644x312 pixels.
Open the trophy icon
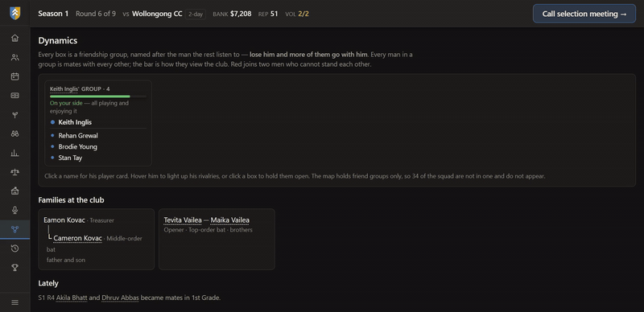[14, 268]
